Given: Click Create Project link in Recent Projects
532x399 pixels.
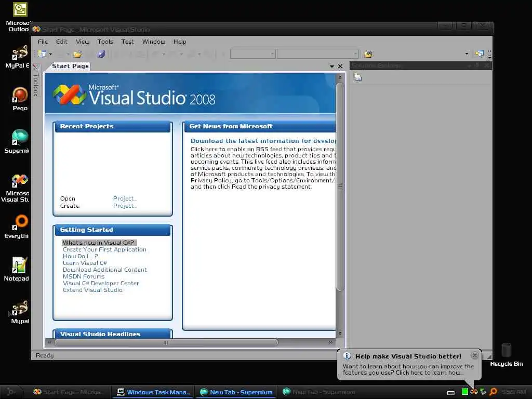Looking at the screenshot, I should point(125,206).
